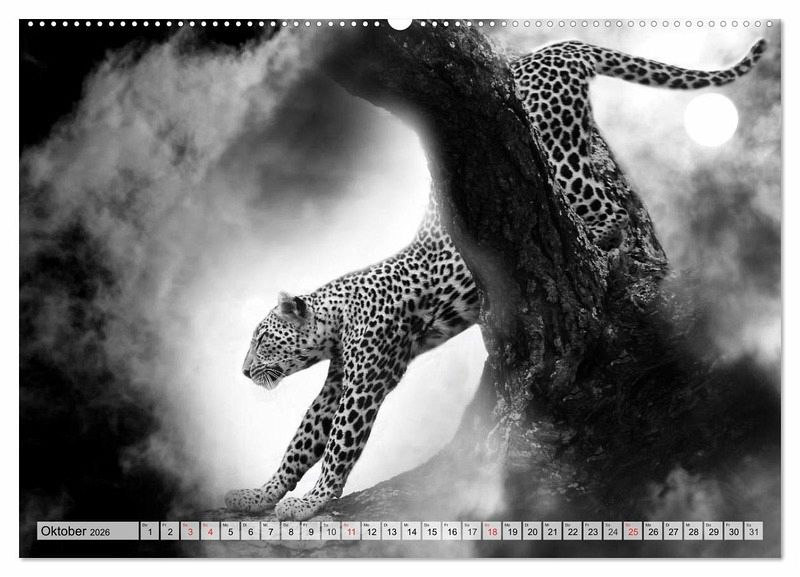Click the red date 18
800x577 pixels.
[x=492, y=531]
